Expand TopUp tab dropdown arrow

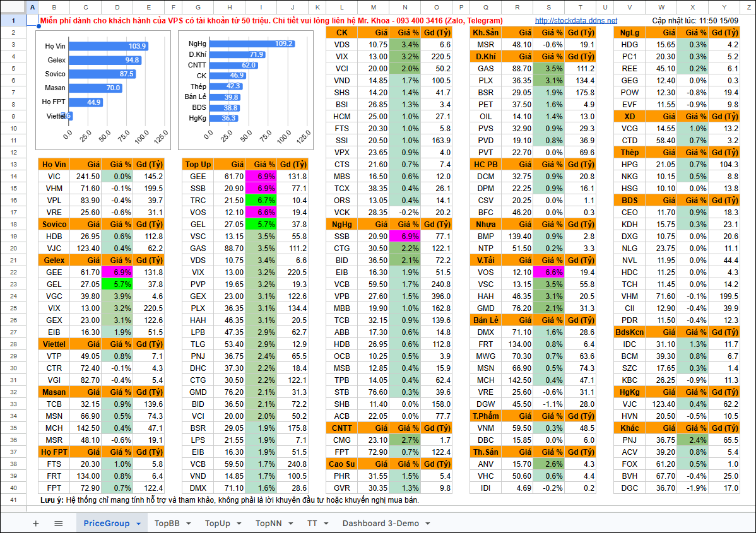pos(239,524)
